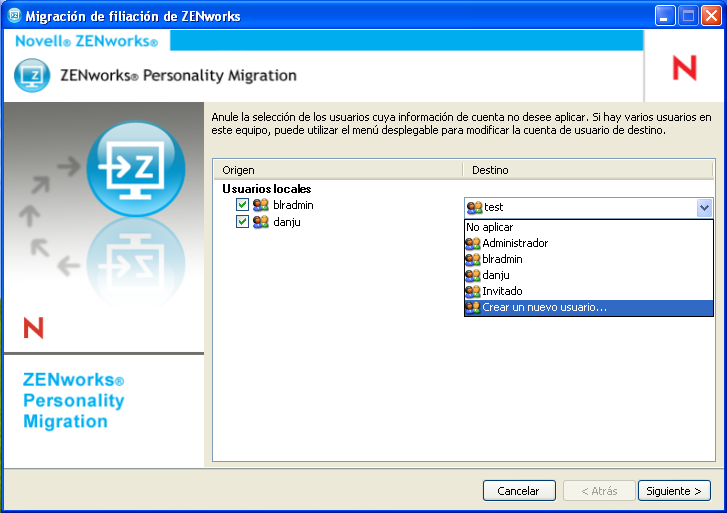
Task: Select the blradmin source user name
Action: click(x=293, y=205)
